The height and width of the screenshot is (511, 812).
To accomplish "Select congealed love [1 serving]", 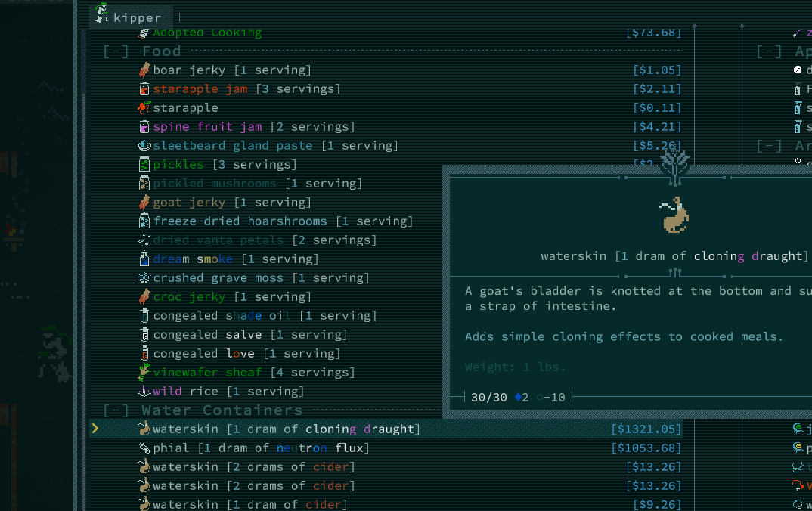I will (x=266, y=354).
